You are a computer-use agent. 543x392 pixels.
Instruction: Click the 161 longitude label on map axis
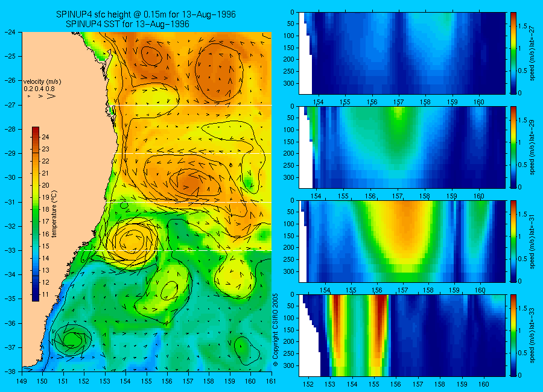point(271,381)
